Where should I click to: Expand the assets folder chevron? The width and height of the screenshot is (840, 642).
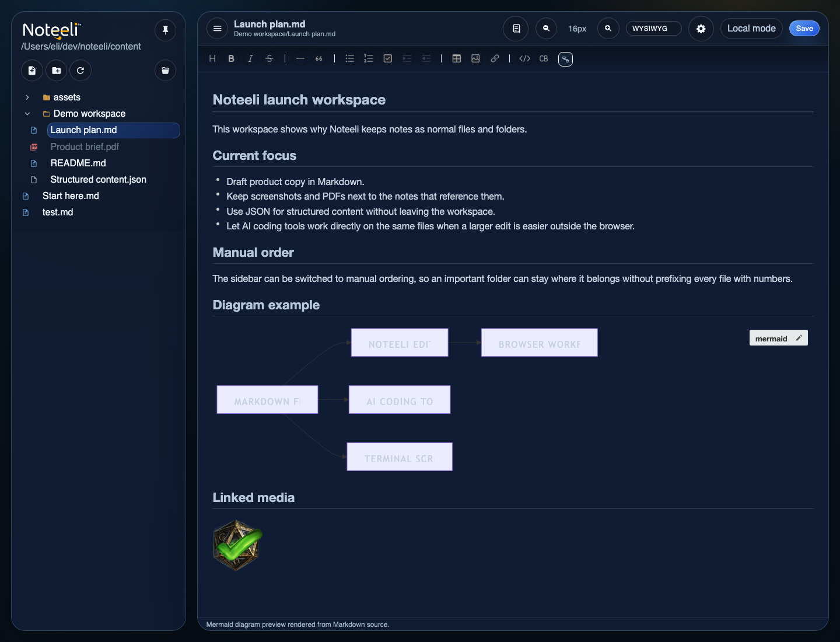27,97
